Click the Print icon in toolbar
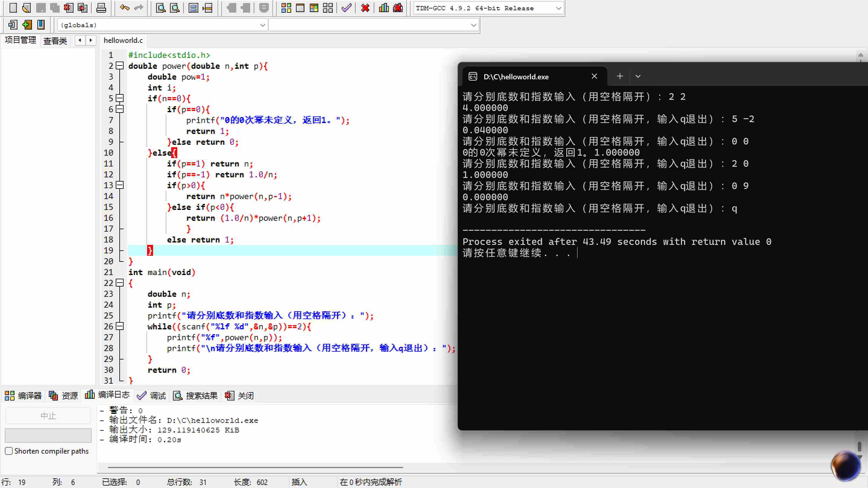 coord(101,8)
